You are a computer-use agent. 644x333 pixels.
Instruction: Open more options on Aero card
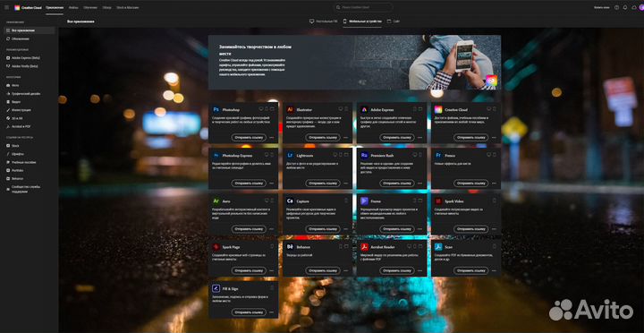click(272, 229)
